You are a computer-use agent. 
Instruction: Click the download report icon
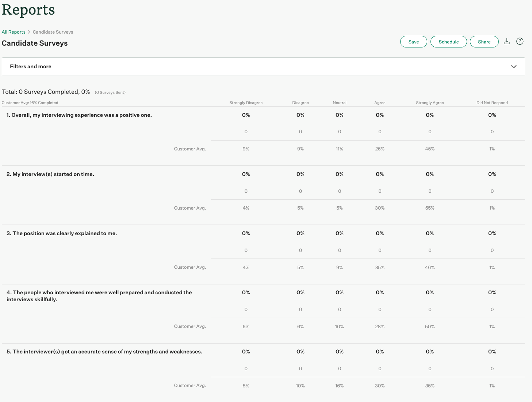tap(506, 42)
